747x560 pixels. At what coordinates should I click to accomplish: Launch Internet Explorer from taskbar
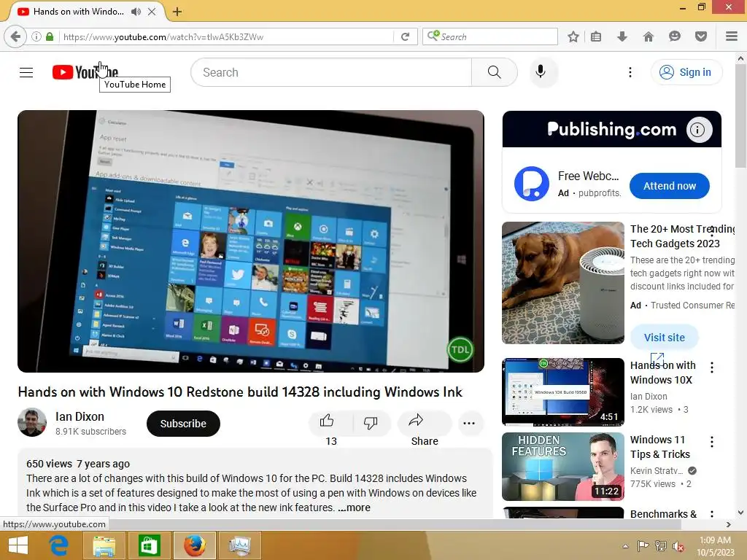coord(59,545)
